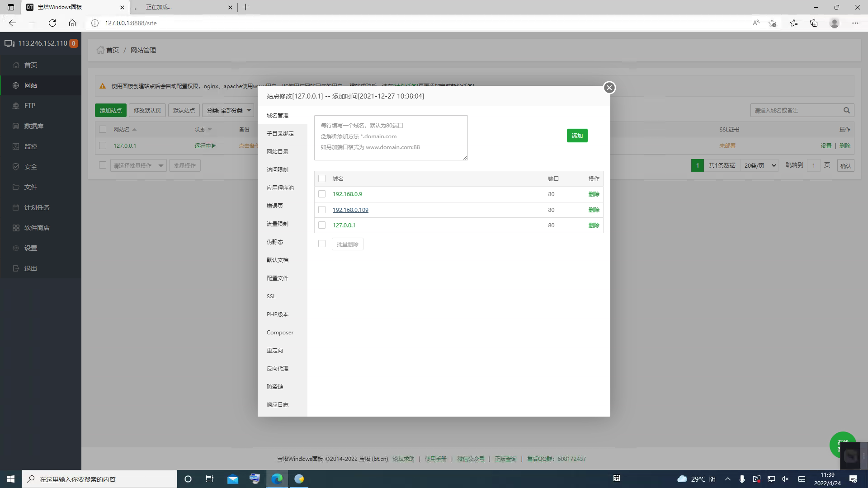868x488 pixels.
Task: Check the 127.0.0.1 site row checkbox
Action: click(x=103, y=145)
